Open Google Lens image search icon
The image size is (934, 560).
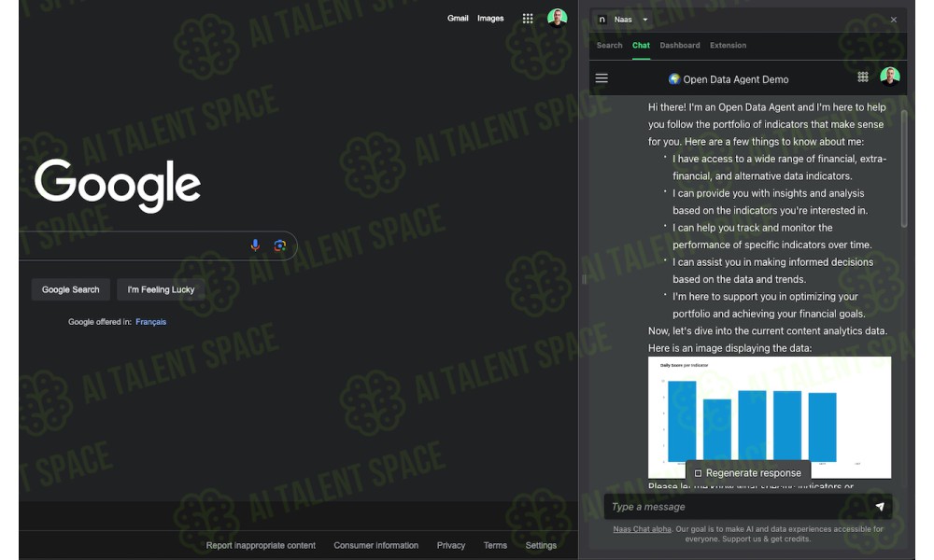click(x=279, y=245)
